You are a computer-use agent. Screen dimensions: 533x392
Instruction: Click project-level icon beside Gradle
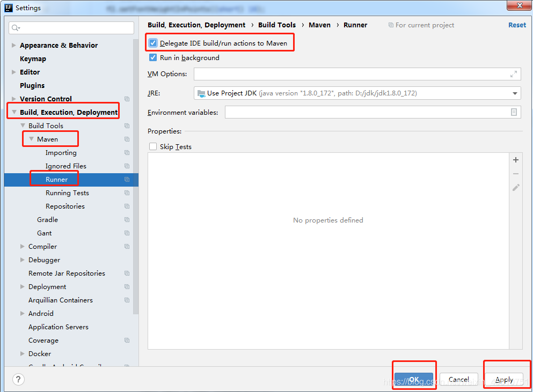point(127,220)
